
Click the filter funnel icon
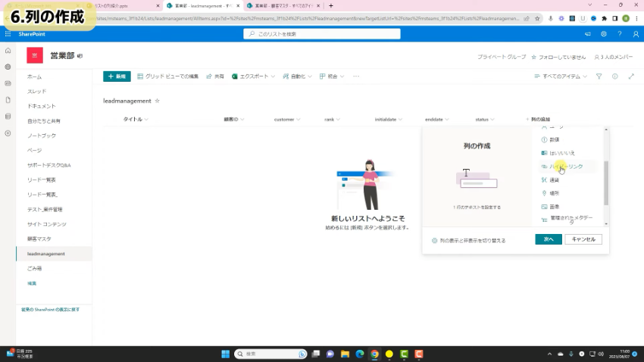point(599,76)
